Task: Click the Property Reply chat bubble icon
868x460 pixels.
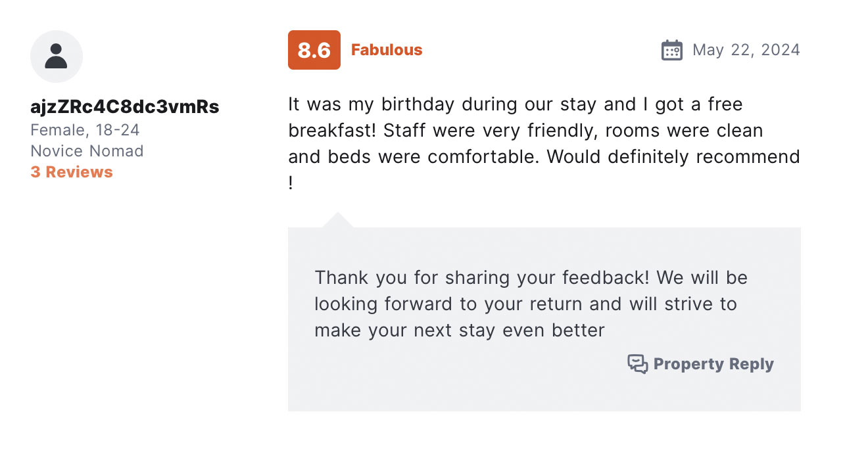Action: (x=637, y=364)
